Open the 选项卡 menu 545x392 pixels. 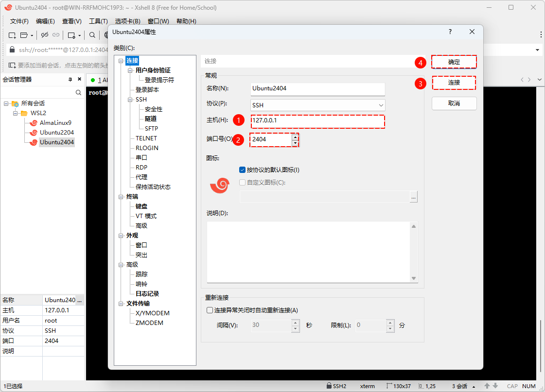click(128, 21)
